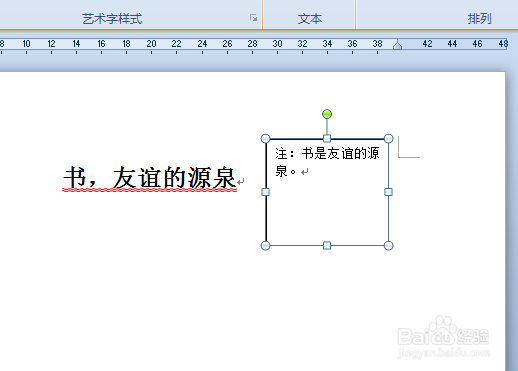This screenshot has height=371, width=518.
Task: Click ruler mark 30
Action: click(x=277, y=44)
